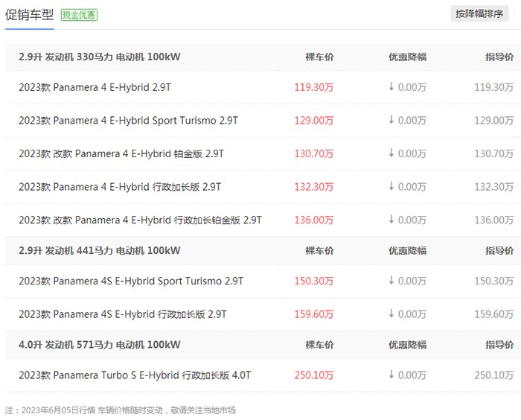Click gray guide price 130.70万
This screenshot has width=521, height=420.
493,153
